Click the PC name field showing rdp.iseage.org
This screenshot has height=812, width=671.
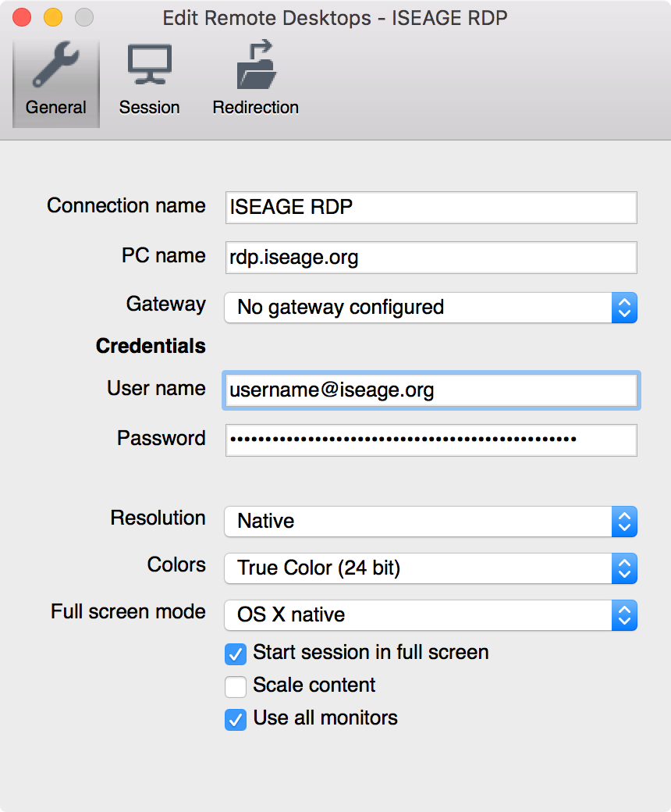coord(429,258)
